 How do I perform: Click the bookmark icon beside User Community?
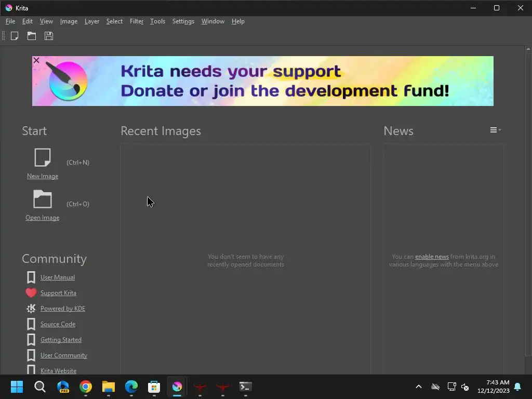[x=31, y=355]
